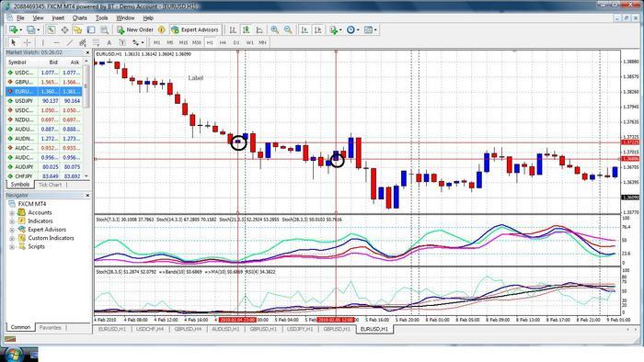644x362 pixels.
Task: Click the Zoom In magnifier icon
Action: [274, 29]
